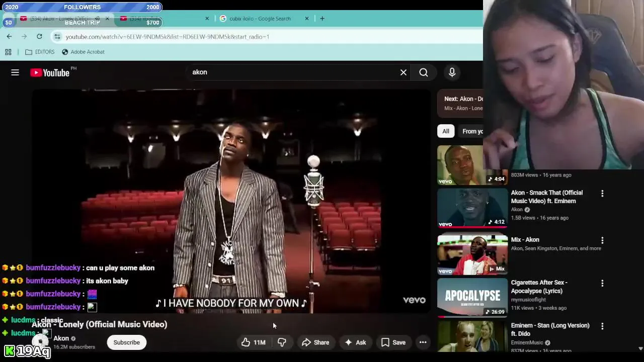Open Akon Smack That video thumbnail
The height and width of the screenshot is (362, 644).
[x=472, y=208]
